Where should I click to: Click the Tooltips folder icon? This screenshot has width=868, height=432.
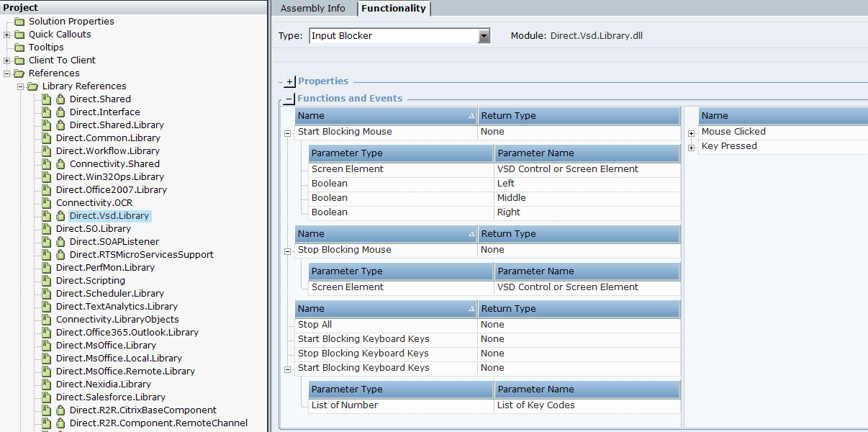tap(19, 48)
